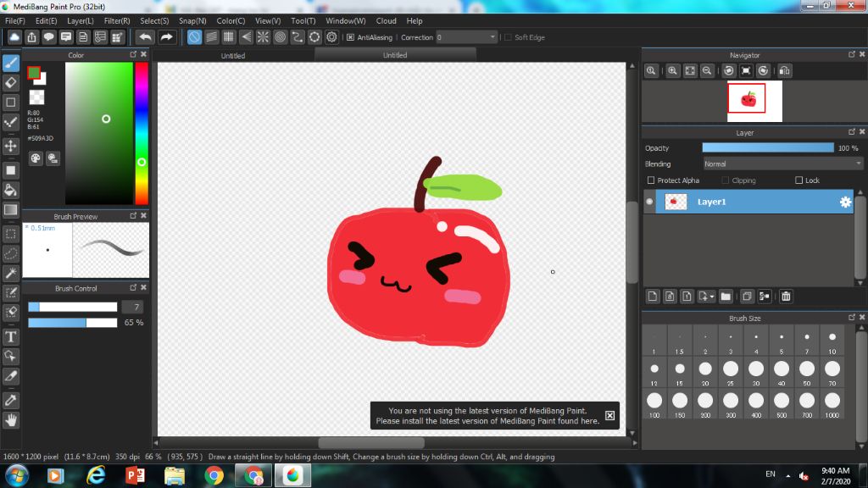Click the green foreground color swatch
The width and height of the screenshot is (868, 488).
(x=34, y=73)
